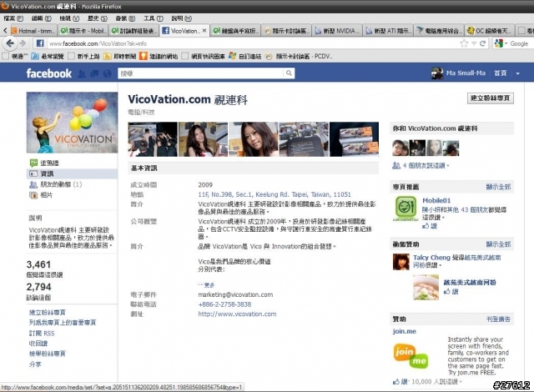Select the info item in the left sidebar
534x392 pixels.
coord(72,173)
